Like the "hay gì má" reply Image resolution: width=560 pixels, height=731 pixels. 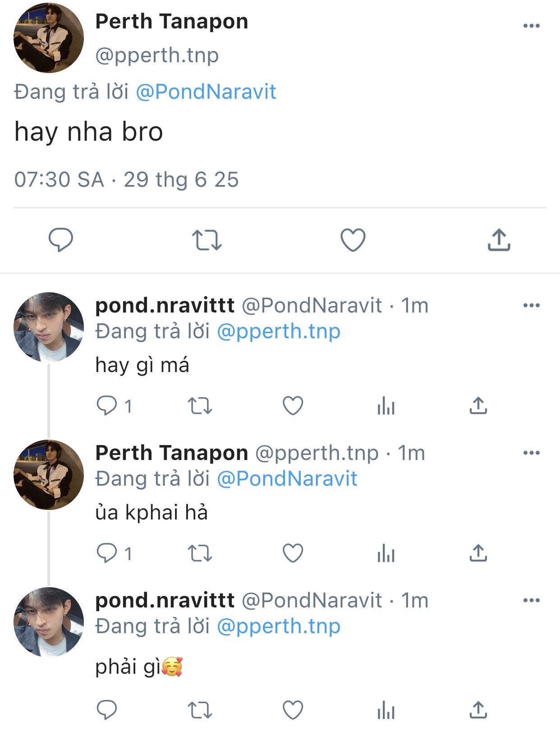[293, 405]
